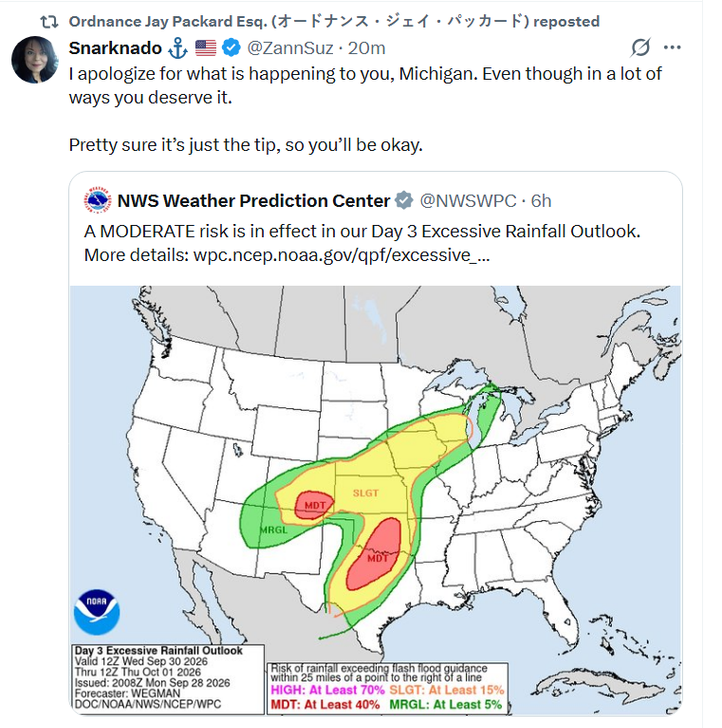
Task: Open Snarknado's profile avatar
Action: coord(35,60)
